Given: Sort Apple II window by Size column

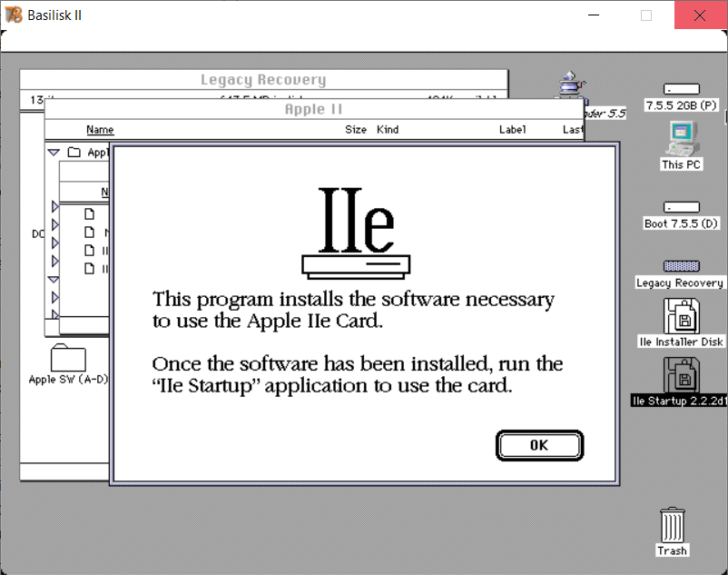Looking at the screenshot, I should tap(356, 130).
